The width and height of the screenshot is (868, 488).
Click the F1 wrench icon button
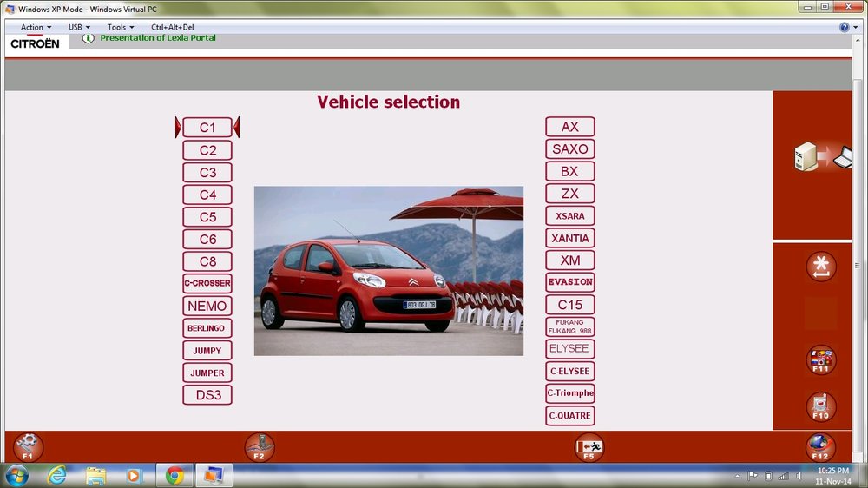[x=27, y=447]
